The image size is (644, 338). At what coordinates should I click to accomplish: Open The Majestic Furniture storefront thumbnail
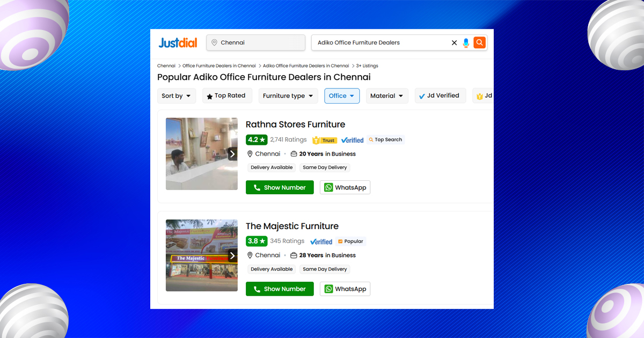202,255
